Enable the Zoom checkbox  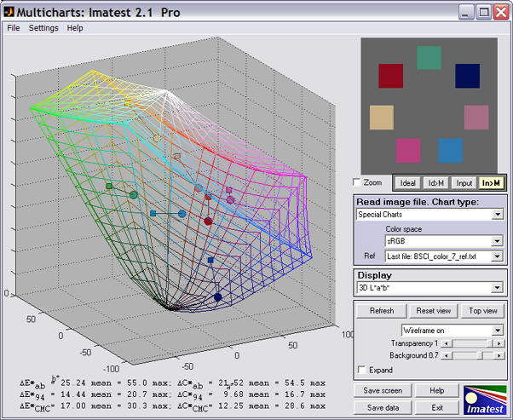tap(357, 182)
